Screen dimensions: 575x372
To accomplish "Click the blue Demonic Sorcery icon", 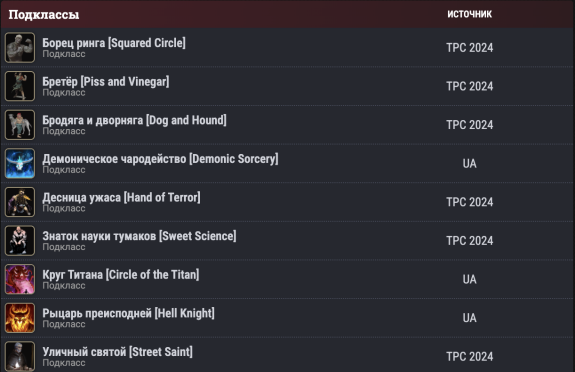I will pyautogui.click(x=20, y=164).
